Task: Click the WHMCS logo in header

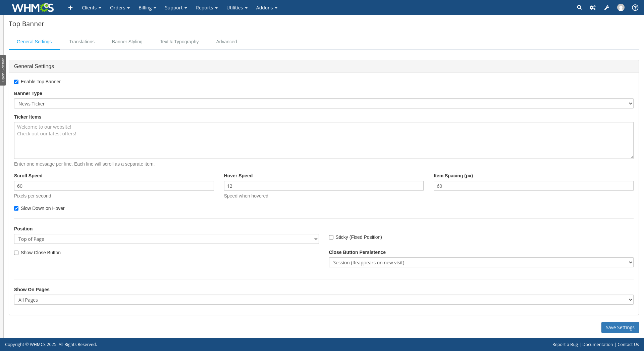Action: tap(33, 7)
